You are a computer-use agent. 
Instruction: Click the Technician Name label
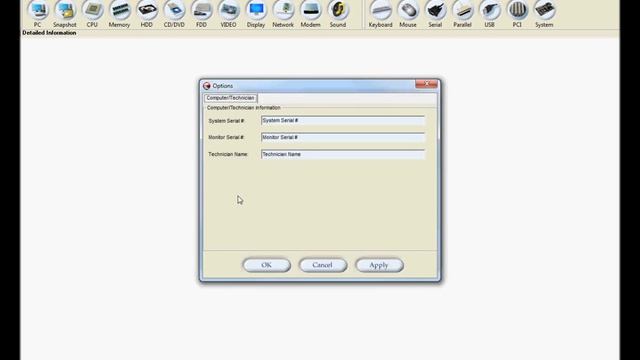click(x=228, y=154)
